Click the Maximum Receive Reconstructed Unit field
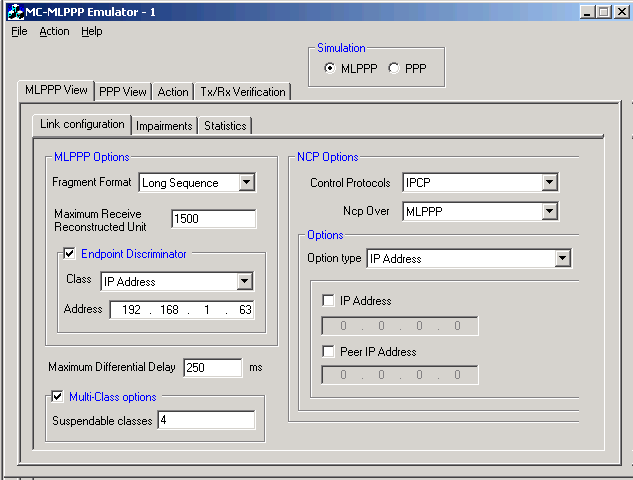Image resolution: width=633 pixels, height=480 pixels. tap(214, 219)
